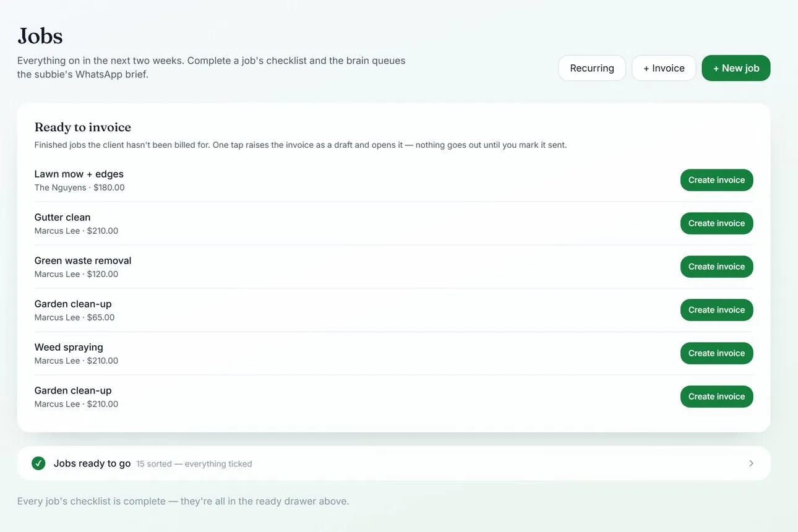
Task: Select the "Lawn mow + edges" job title
Action: coord(79,174)
